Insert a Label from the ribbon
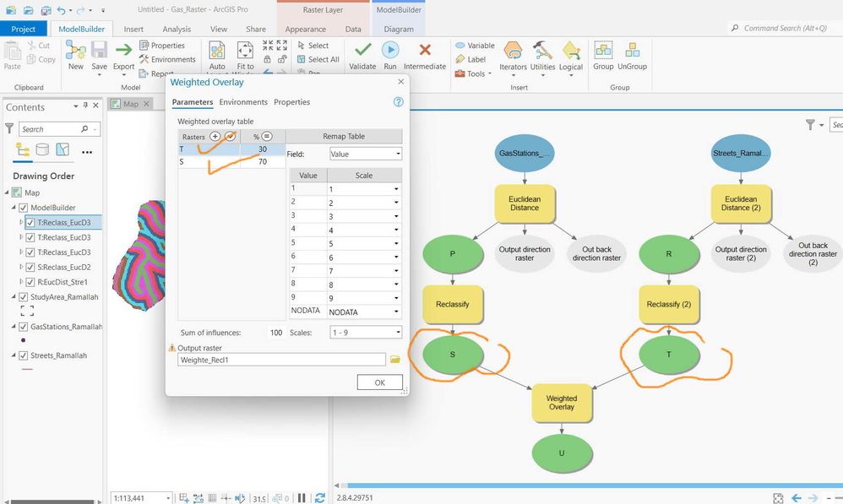The height and width of the screenshot is (504, 843). pos(471,60)
